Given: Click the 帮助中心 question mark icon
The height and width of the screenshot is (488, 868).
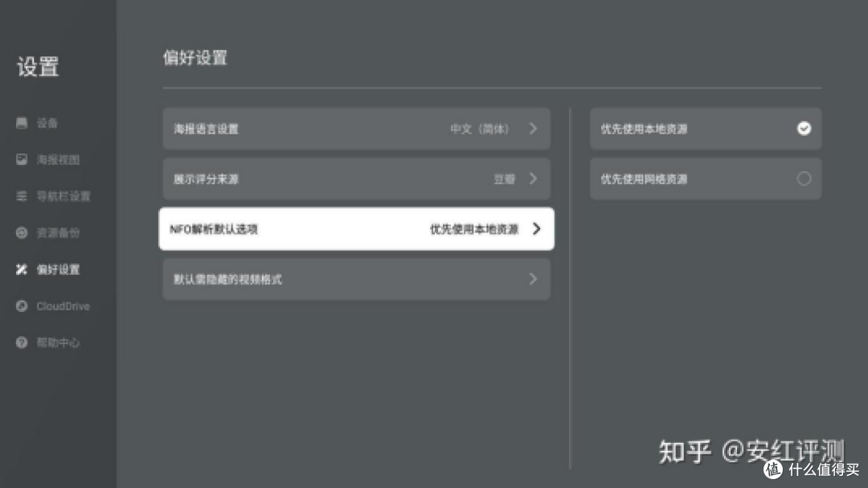Looking at the screenshot, I should (x=22, y=342).
